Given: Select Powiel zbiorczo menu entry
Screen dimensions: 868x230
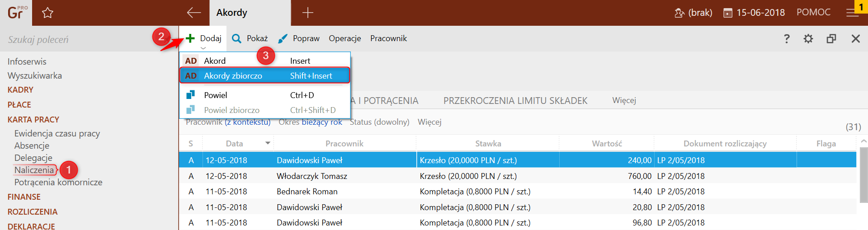Looking at the screenshot, I should tap(265, 110).
